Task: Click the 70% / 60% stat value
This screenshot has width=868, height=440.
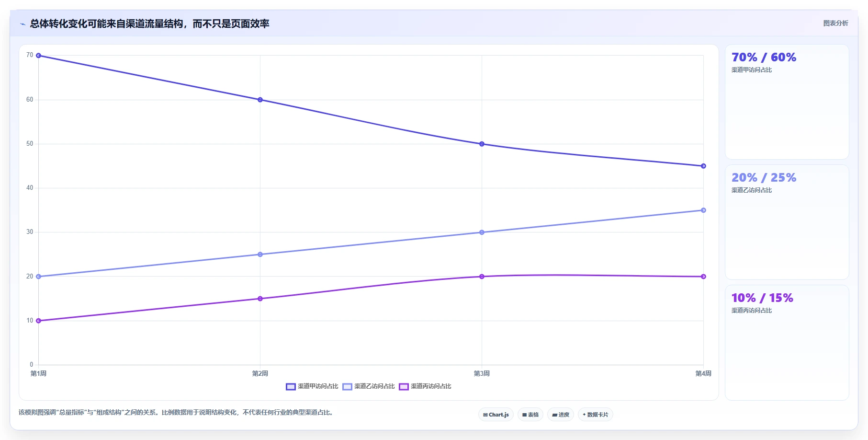Action: [764, 57]
